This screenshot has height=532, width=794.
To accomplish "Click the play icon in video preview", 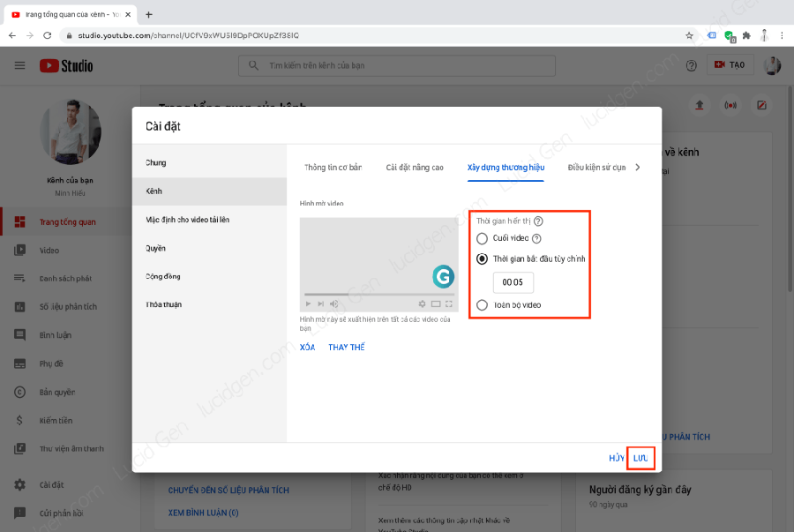I will tap(309, 303).
